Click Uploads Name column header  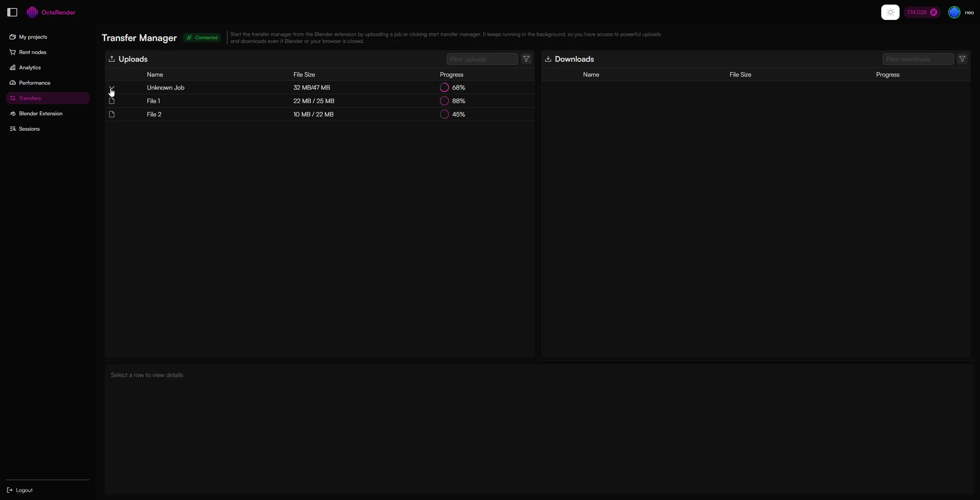click(155, 74)
